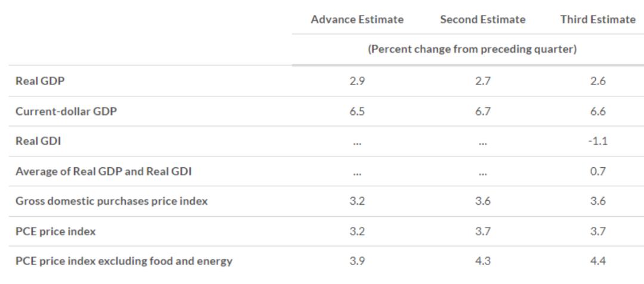Select the Second Estimate column header
Screen dimensions: 644x284
[x=482, y=20]
